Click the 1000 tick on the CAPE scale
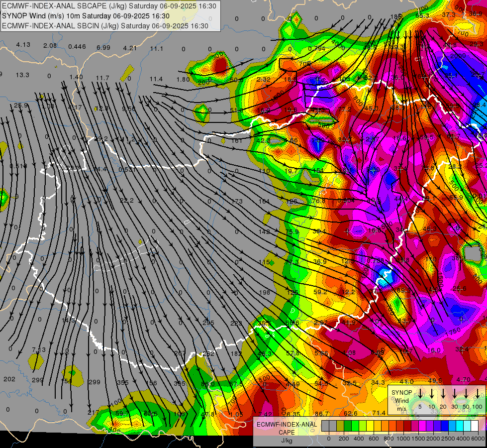 coord(403,439)
